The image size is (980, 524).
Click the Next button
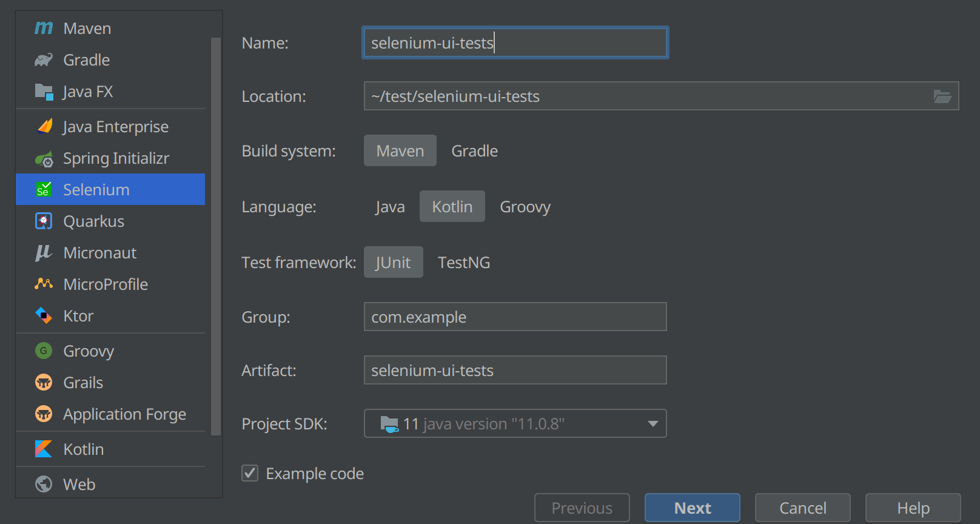tap(692, 508)
